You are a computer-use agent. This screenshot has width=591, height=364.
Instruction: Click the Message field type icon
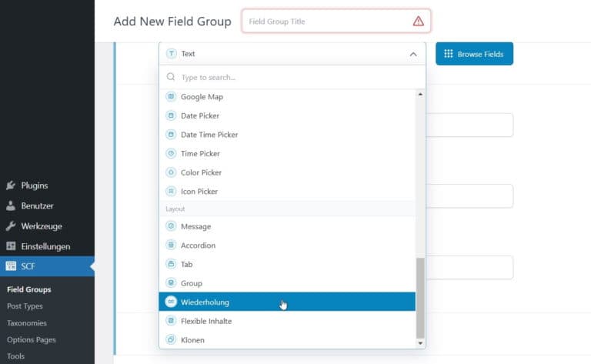(171, 226)
